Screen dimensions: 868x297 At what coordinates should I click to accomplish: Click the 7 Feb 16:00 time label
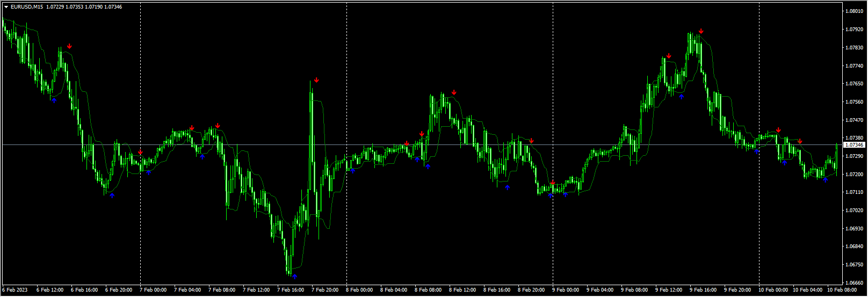pyautogui.click(x=291, y=290)
